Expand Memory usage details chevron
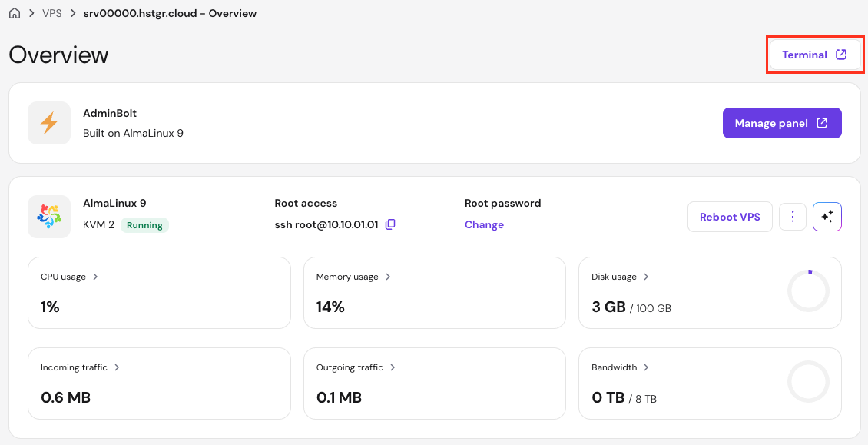Viewport: 868px width, 445px height. (388, 277)
